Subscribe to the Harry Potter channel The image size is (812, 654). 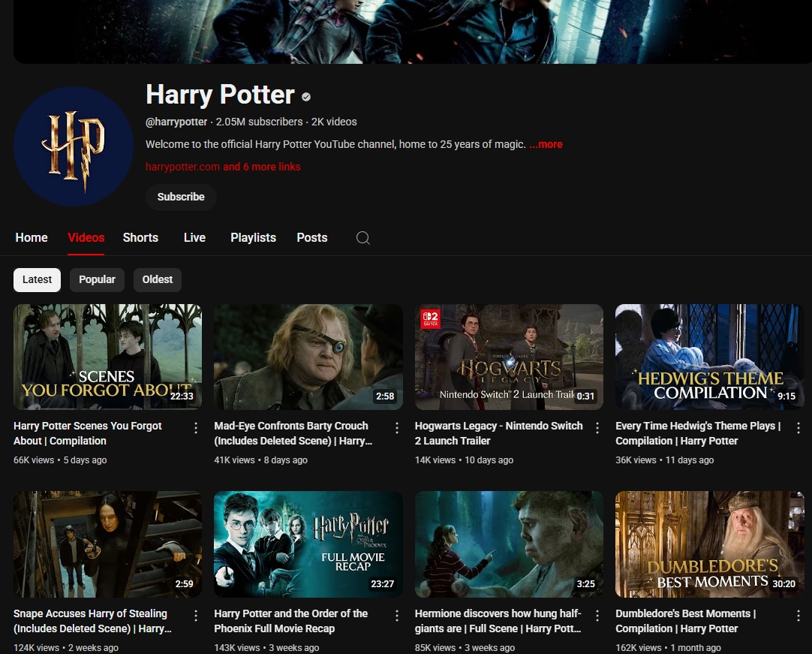click(181, 197)
